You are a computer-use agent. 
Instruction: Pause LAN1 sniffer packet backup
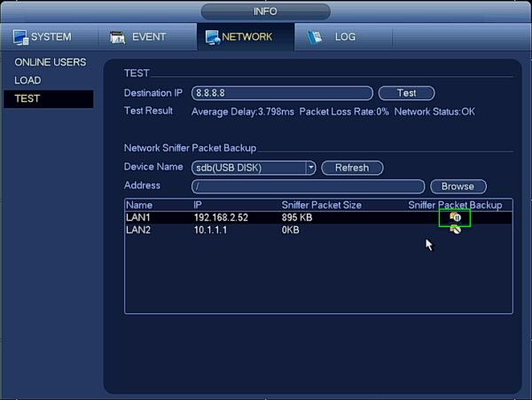pyautogui.click(x=456, y=217)
